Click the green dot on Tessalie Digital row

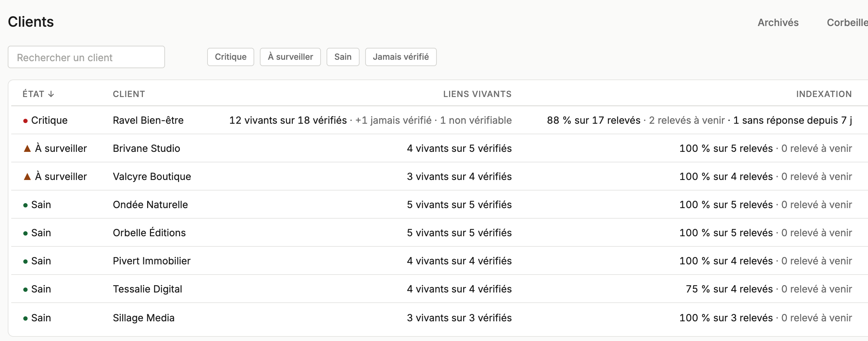(x=25, y=290)
